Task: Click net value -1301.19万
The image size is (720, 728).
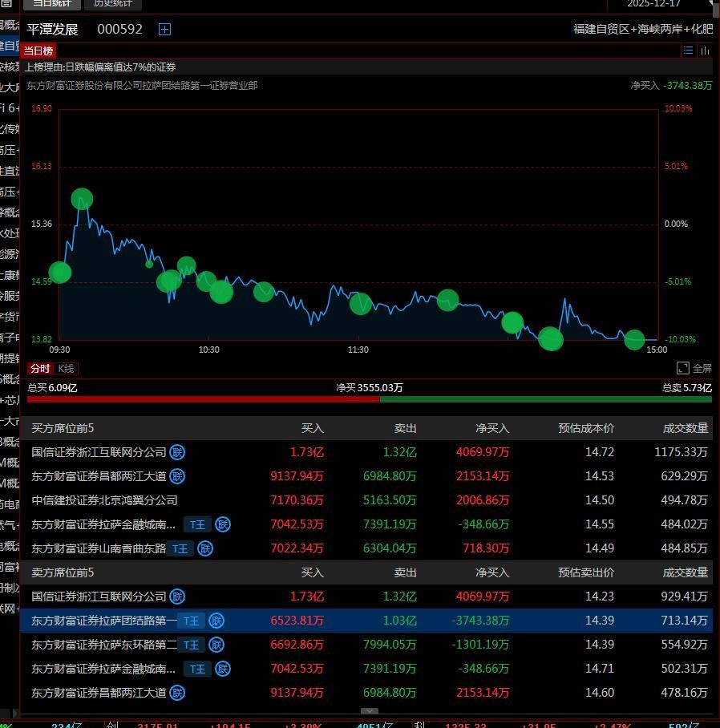Action: [x=480, y=645]
